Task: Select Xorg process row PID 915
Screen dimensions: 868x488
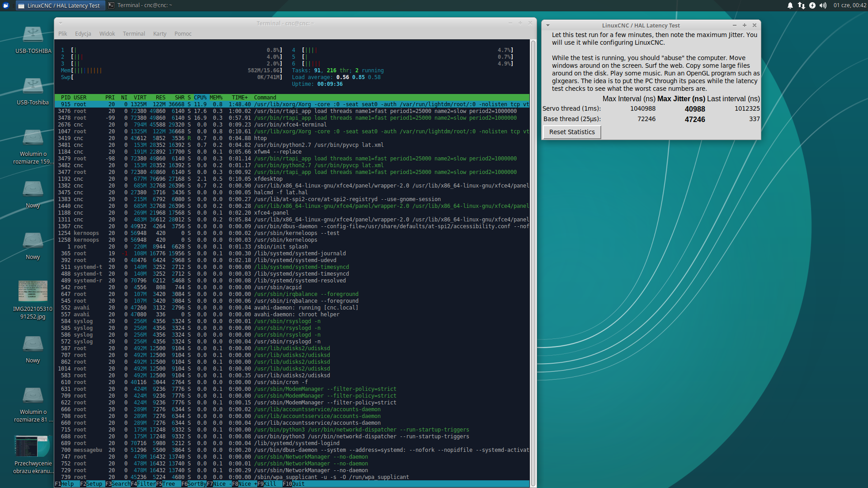Action: tap(292, 104)
